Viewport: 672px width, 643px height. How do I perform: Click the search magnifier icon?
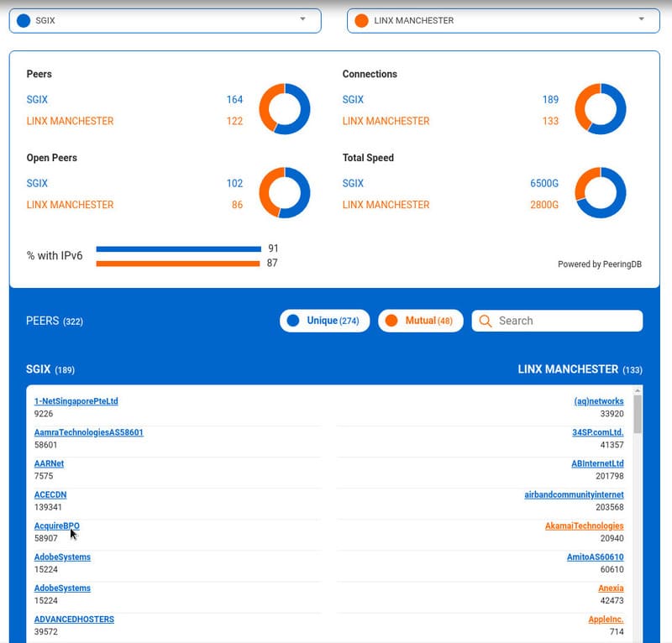point(486,321)
